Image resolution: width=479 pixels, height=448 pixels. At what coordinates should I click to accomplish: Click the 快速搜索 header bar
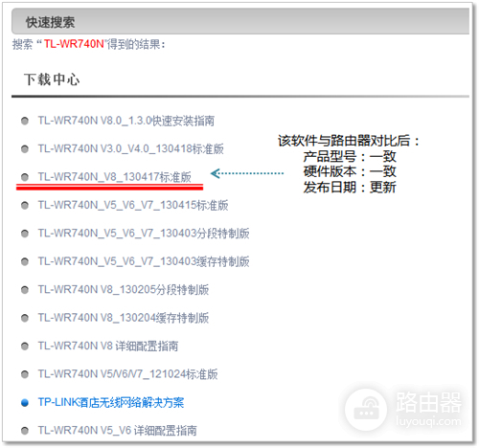point(240,22)
